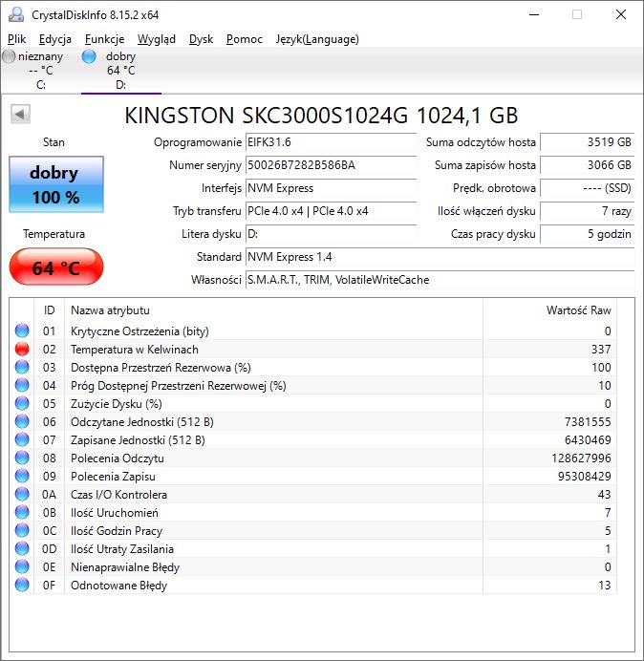Click the Interfejs field NVM Express
Viewport: 644px width, 661px height.
331,188
